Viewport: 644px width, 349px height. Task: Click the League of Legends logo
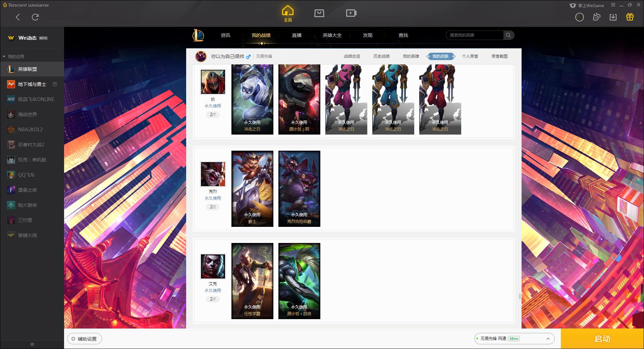pos(198,35)
